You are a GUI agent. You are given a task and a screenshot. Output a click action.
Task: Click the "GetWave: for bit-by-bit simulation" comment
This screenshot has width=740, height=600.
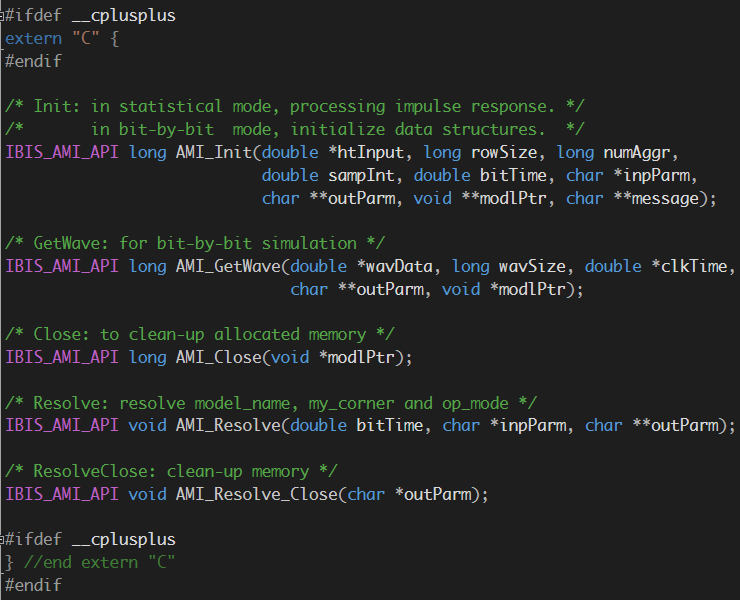(195, 244)
